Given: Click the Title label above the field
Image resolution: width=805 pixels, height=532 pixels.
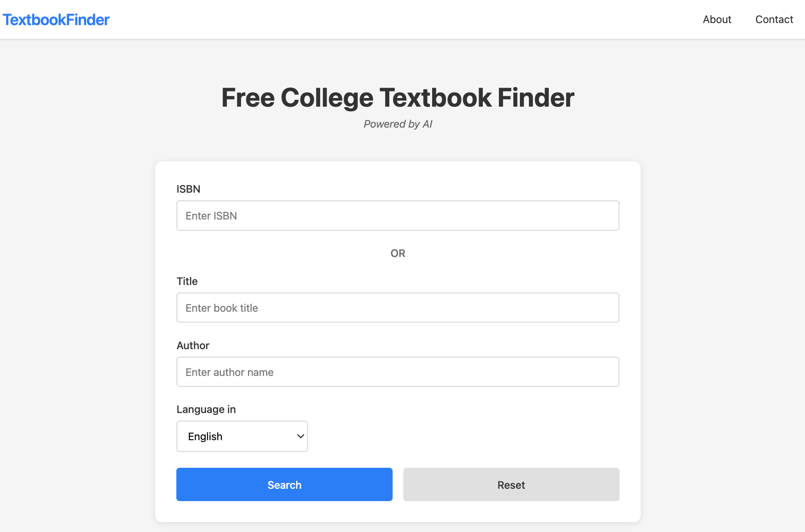Looking at the screenshot, I should coord(187,281).
